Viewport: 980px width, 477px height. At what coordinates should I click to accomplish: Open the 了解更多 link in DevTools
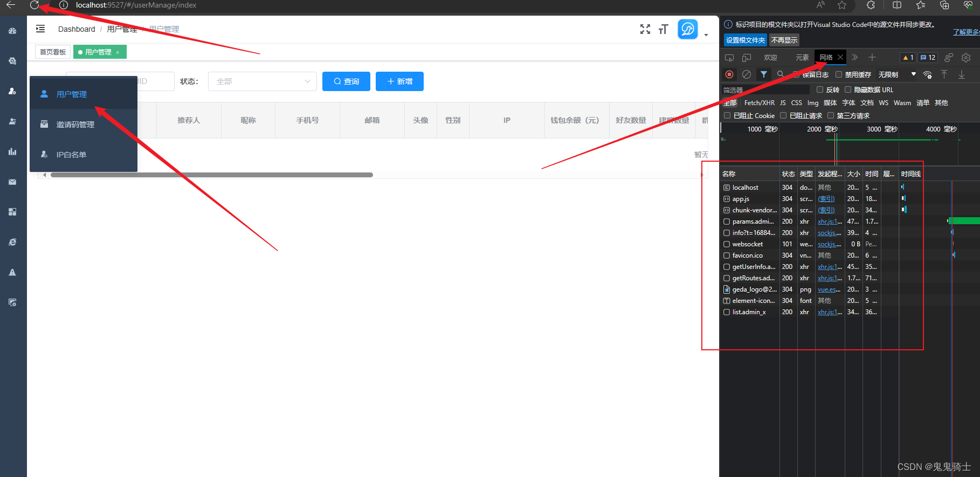point(966,32)
